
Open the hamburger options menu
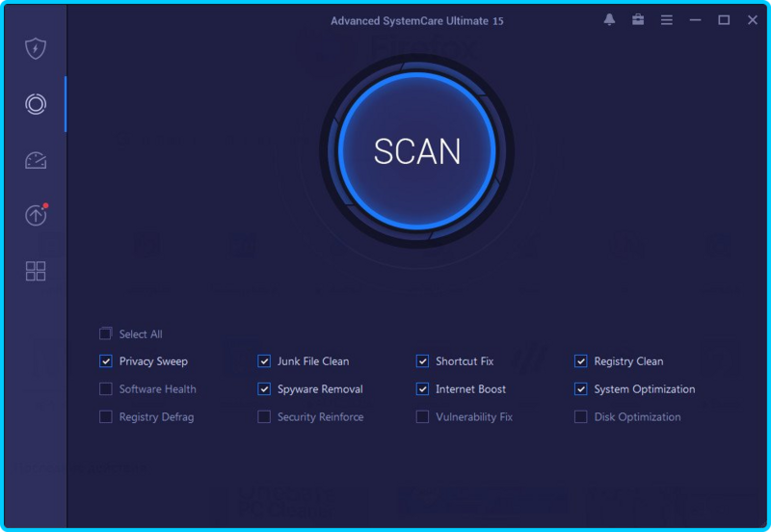666,19
